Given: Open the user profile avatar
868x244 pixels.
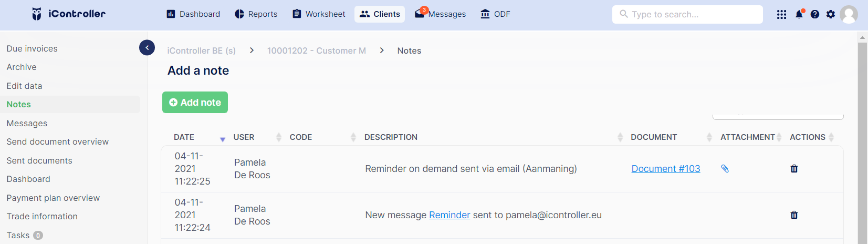Looking at the screenshot, I should pos(849,14).
